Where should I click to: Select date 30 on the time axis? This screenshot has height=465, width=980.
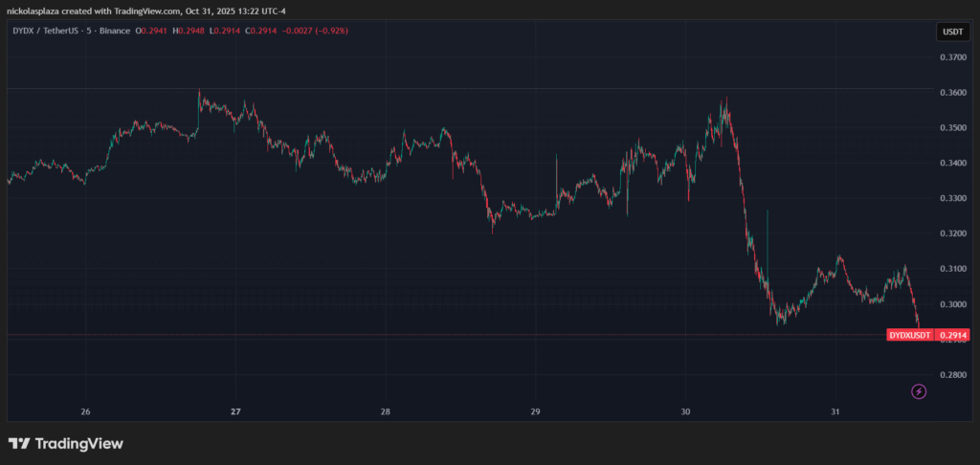(x=685, y=412)
